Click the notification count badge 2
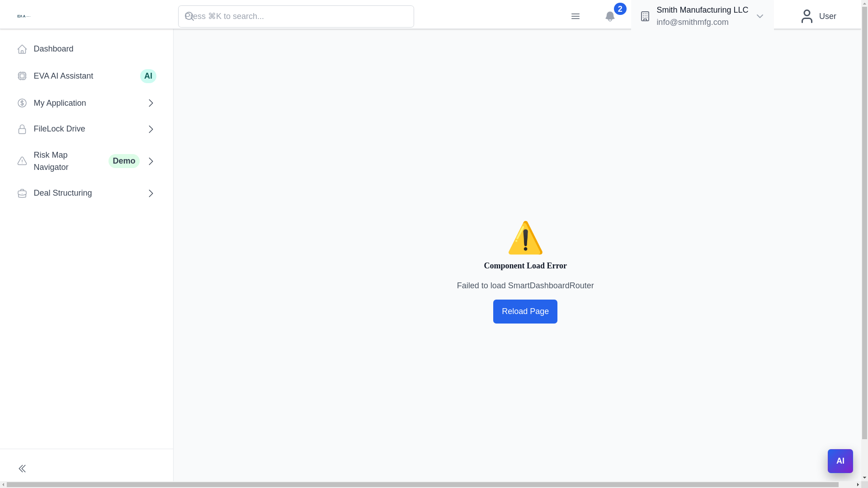 click(x=620, y=9)
